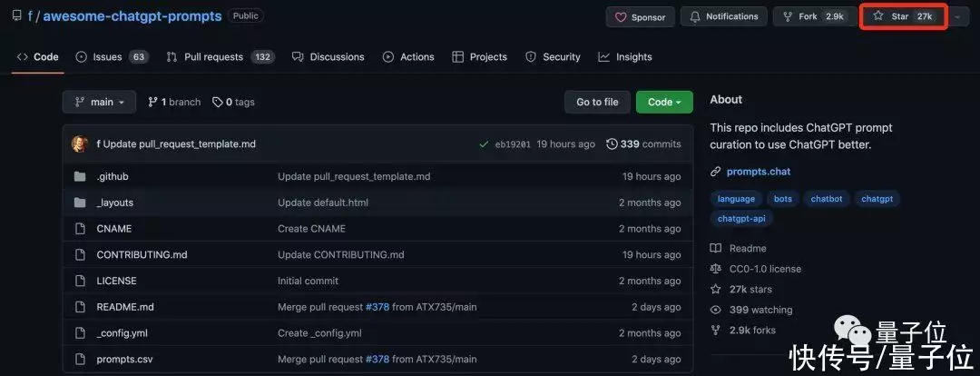Image resolution: width=980 pixels, height=376 pixels.
Task: Click the Fork icon button
Action: click(x=787, y=17)
